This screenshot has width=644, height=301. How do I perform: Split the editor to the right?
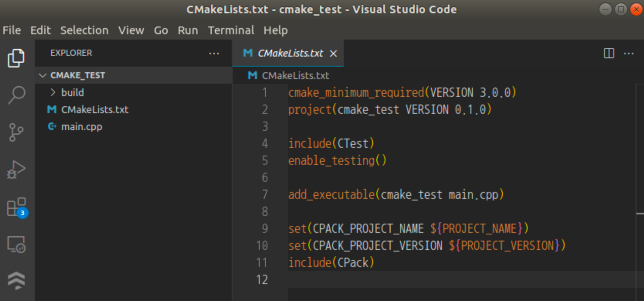coord(609,53)
